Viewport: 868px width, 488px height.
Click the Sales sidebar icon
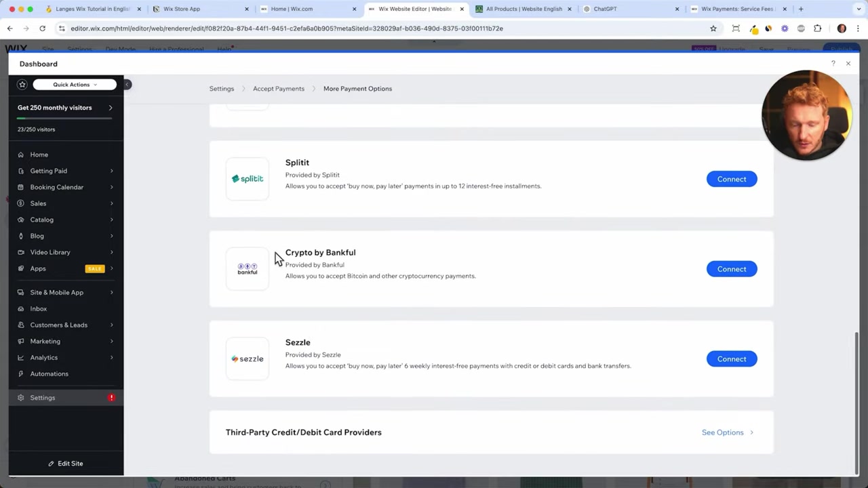[x=20, y=203]
